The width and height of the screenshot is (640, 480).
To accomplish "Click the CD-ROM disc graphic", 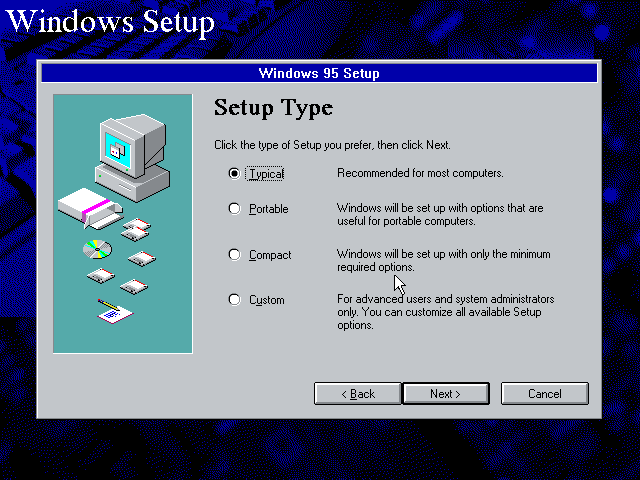I will coord(97,249).
